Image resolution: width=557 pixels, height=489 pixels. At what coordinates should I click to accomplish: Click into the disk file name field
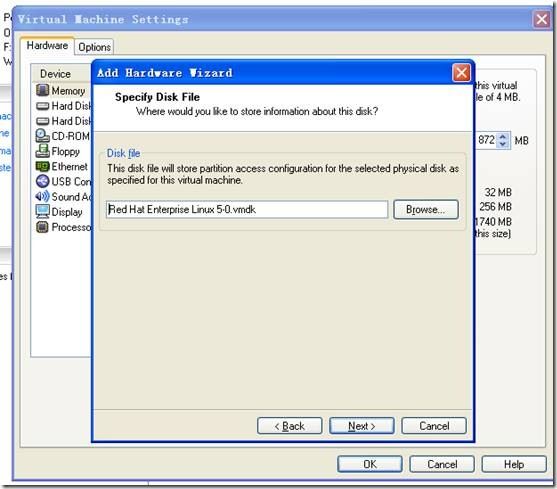coord(247,210)
